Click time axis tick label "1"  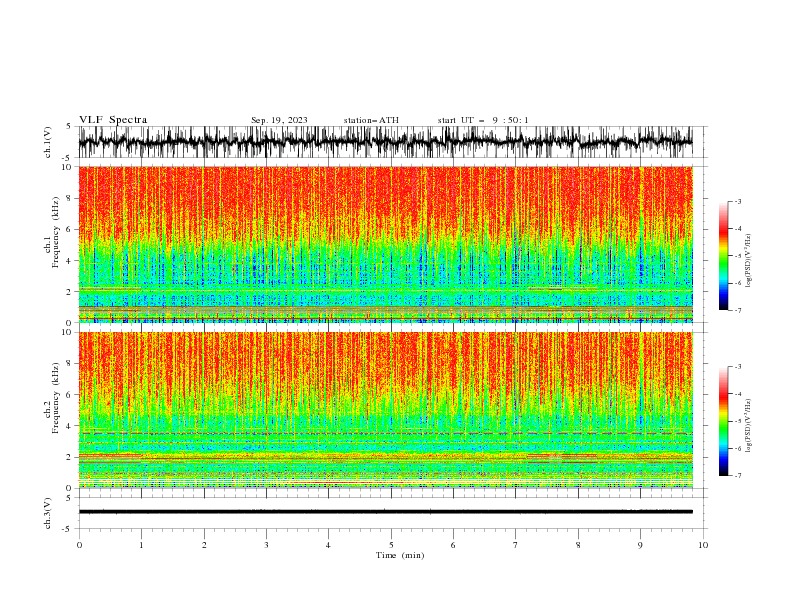click(x=141, y=545)
